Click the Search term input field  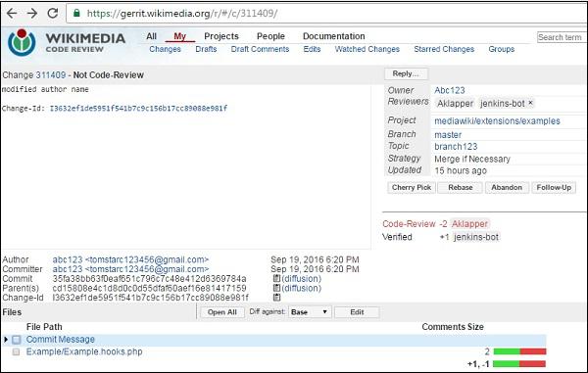tap(562, 37)
